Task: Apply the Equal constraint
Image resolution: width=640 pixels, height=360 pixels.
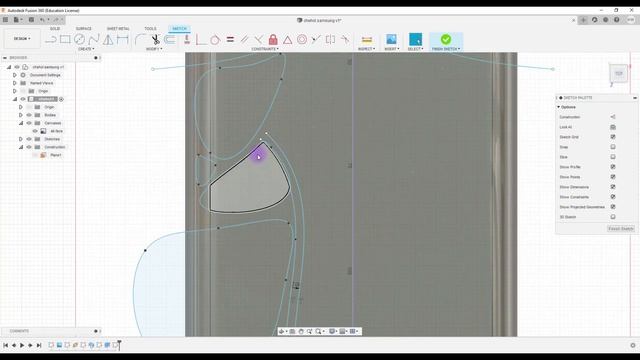Action: (230, 40)
